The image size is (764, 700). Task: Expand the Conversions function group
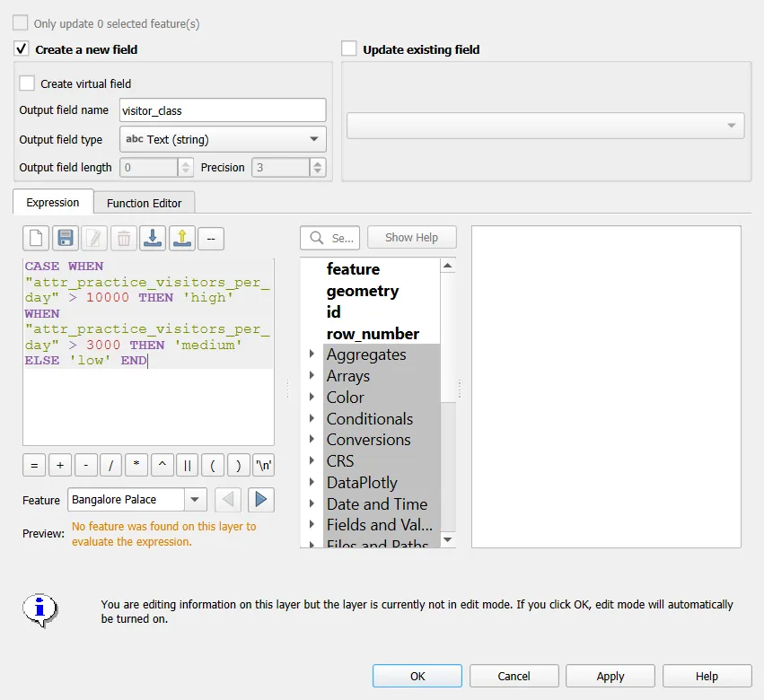pyautogui.click(x=312, y=440)
